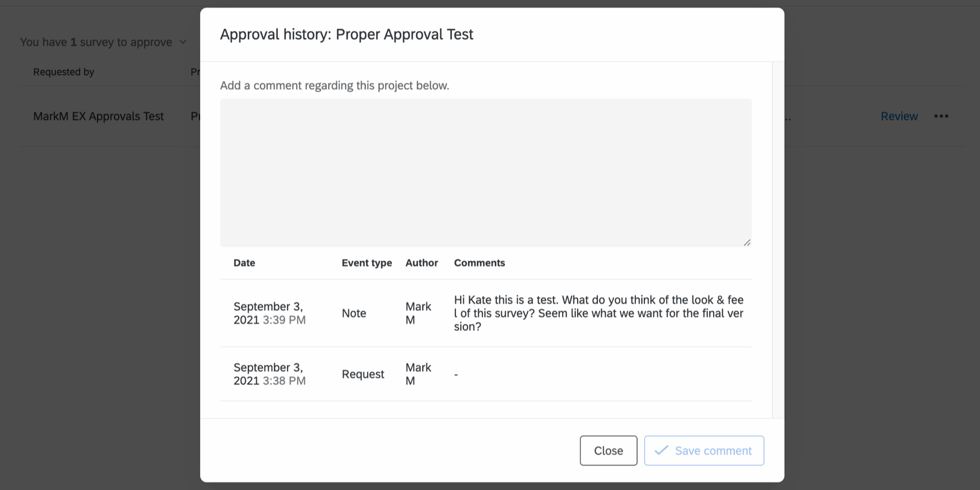Click the Author column header
Viewport: 980px width, 490px height.
(421, 263)
